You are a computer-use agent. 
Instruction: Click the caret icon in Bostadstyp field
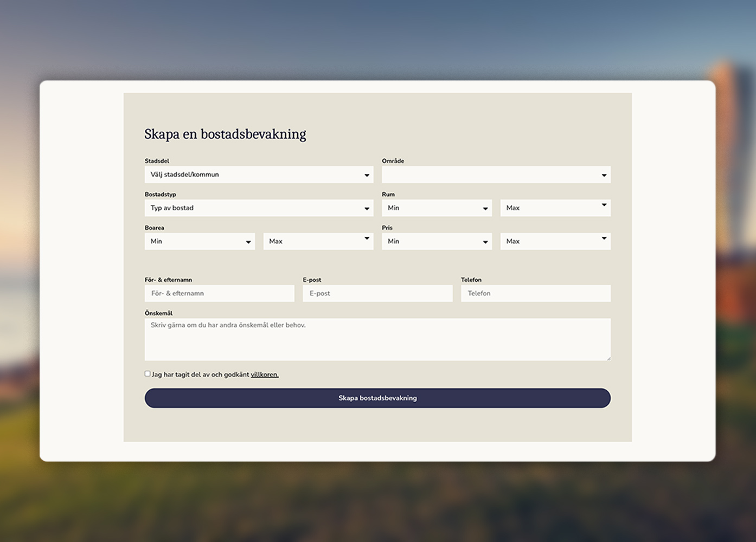point(367,209)
